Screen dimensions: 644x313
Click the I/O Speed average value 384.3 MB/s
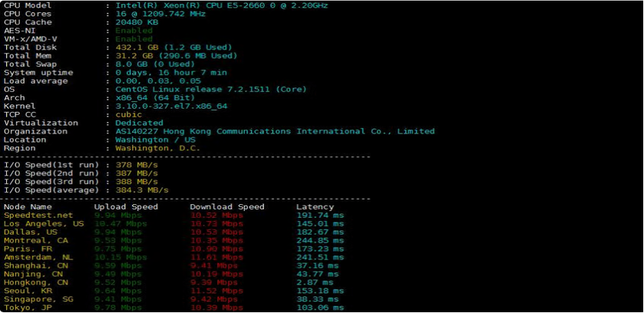[142, 190]
